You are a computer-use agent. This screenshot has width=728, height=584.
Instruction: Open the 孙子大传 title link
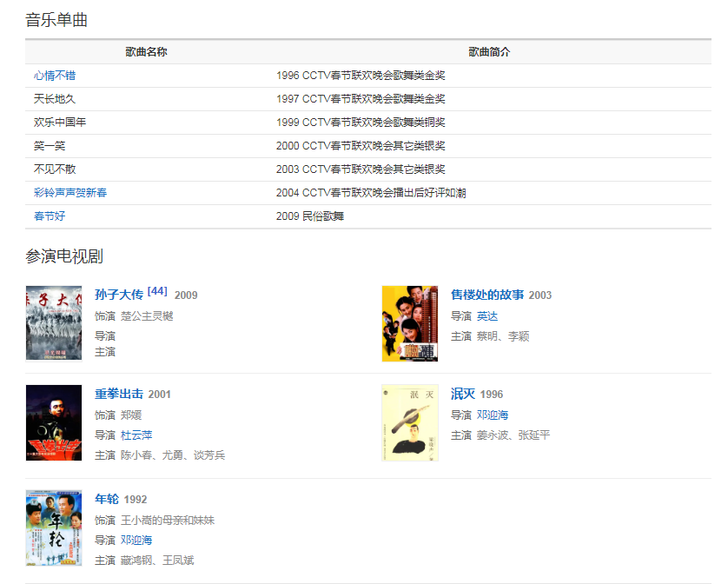coord(119,295)
